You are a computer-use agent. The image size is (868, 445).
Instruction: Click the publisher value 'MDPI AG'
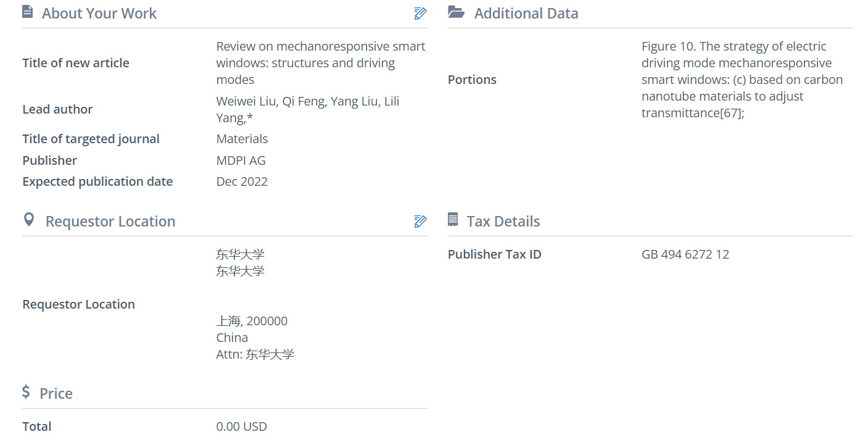(241, 160)
